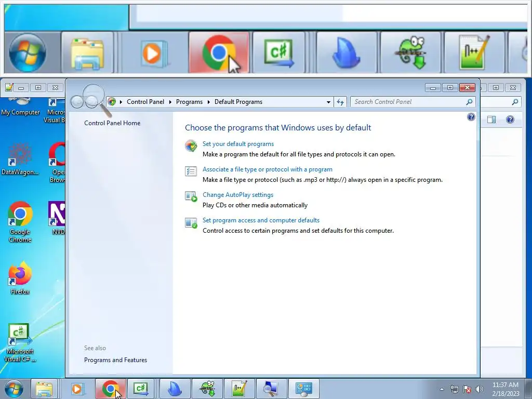Click the checklist icon beside Associate a file type
532x399 pixels.
(191, 171)
